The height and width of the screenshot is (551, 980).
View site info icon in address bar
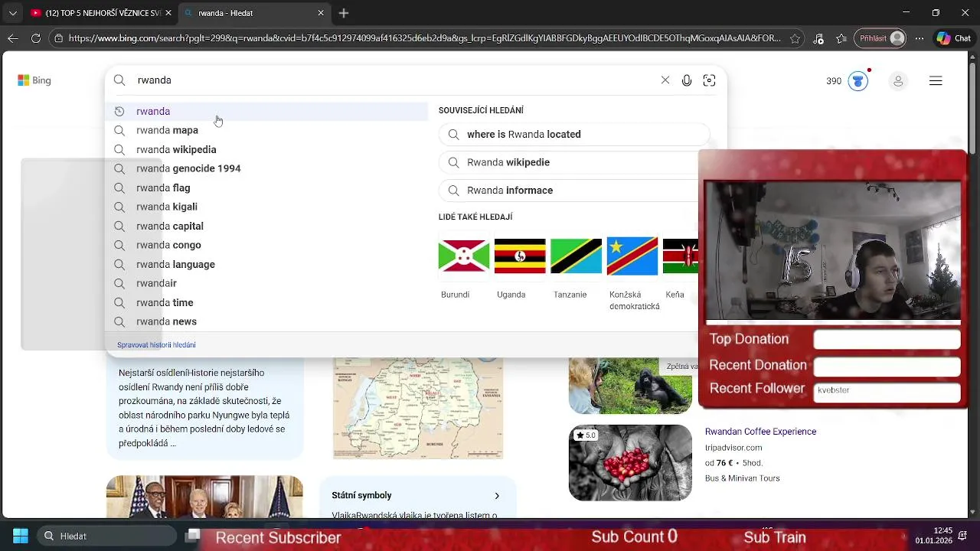[58, 38]
